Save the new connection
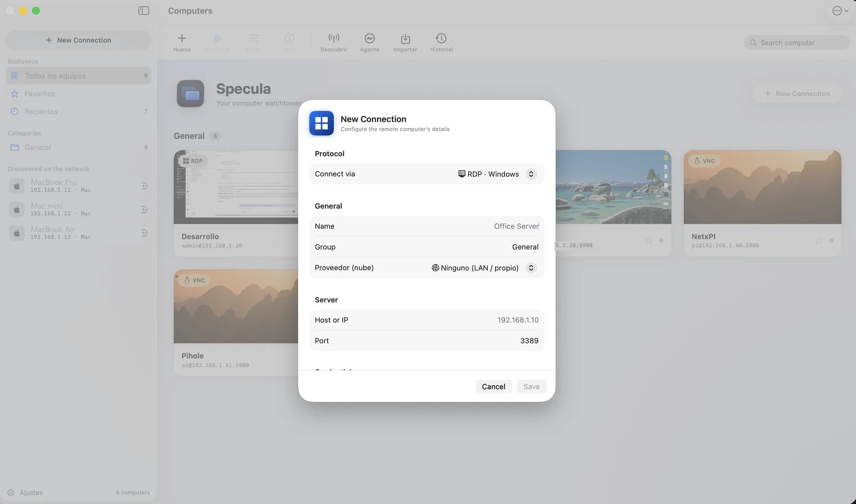 [x=531, y=387]
